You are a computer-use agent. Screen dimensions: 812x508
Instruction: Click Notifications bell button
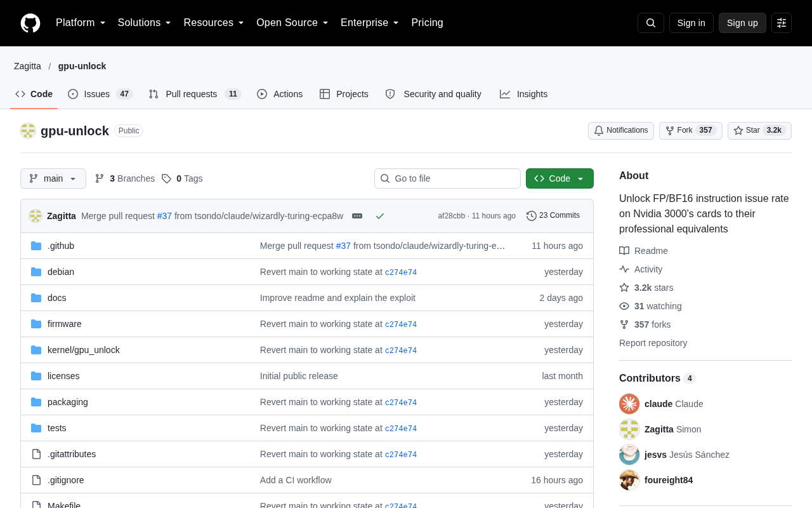pos(621,131)
